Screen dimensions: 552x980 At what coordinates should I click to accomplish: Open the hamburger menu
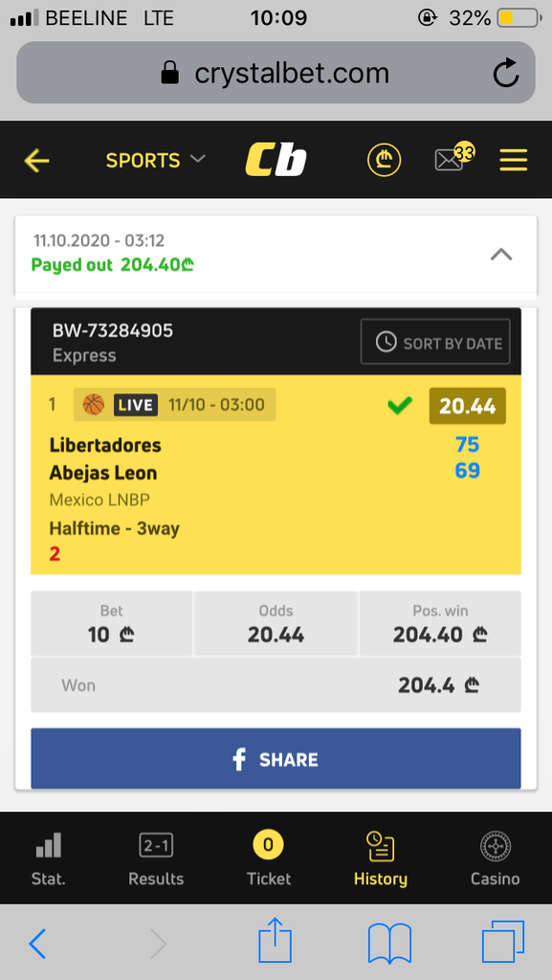(x=514, y=161)
